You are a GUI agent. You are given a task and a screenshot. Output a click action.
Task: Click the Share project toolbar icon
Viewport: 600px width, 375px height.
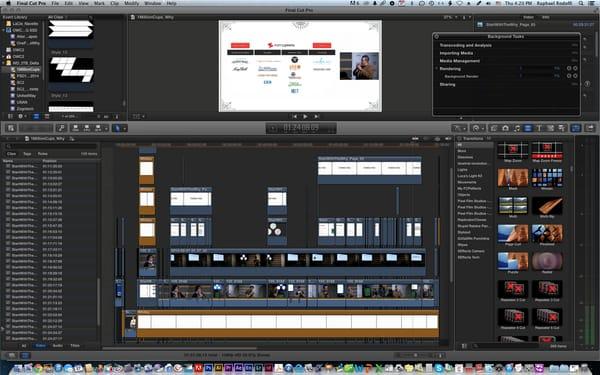pos(590,128)
